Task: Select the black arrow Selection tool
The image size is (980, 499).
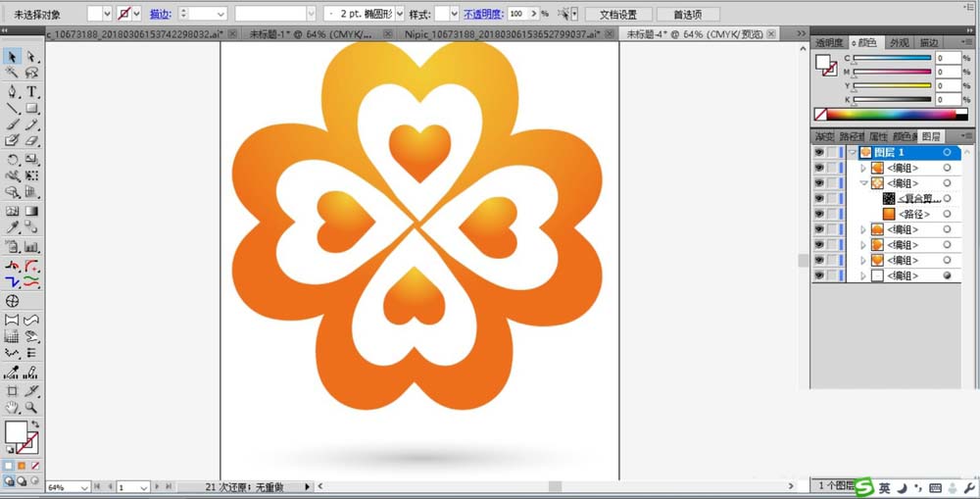Action: (12, 56)
